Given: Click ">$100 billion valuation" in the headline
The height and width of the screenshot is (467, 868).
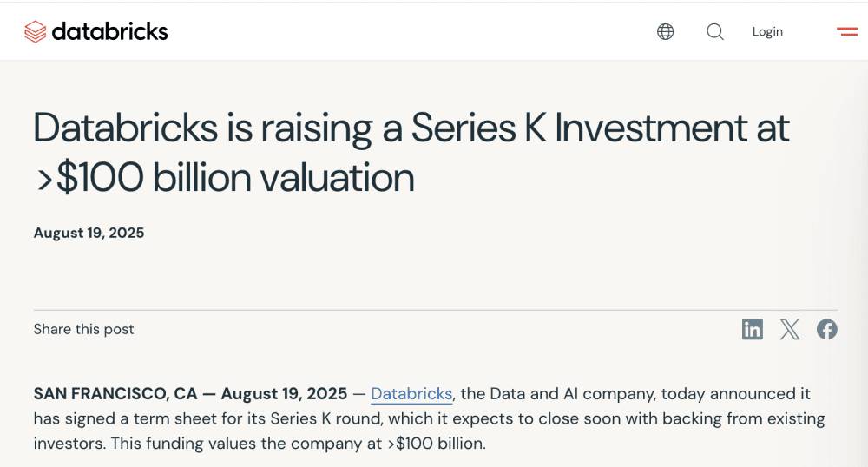Looking at the screenshot, I should (224, 177).
